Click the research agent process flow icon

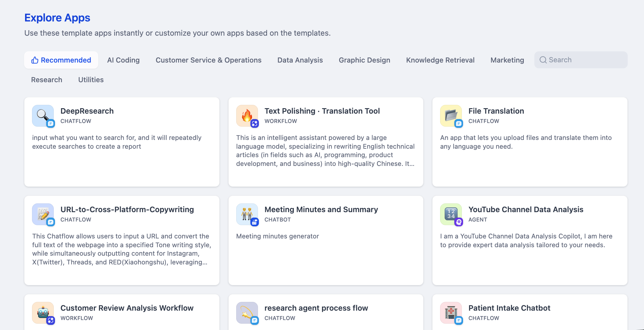point(247,312)
